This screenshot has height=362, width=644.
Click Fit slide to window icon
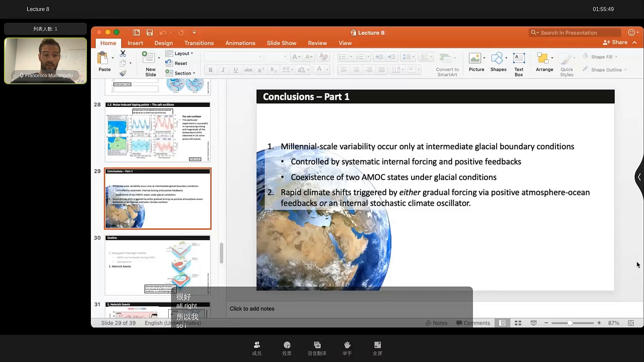pyautogui.click(x=631, y=323)
